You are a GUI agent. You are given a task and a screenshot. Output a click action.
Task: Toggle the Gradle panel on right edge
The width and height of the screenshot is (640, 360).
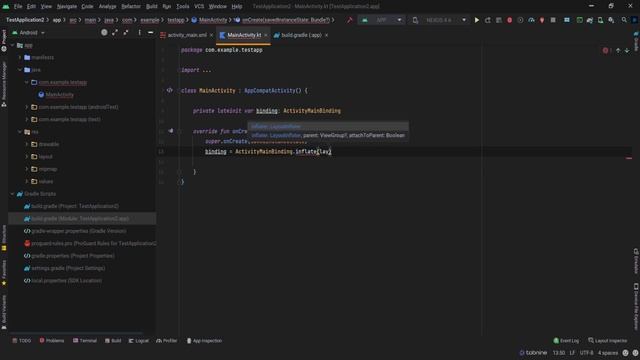[x=636, y=41]
